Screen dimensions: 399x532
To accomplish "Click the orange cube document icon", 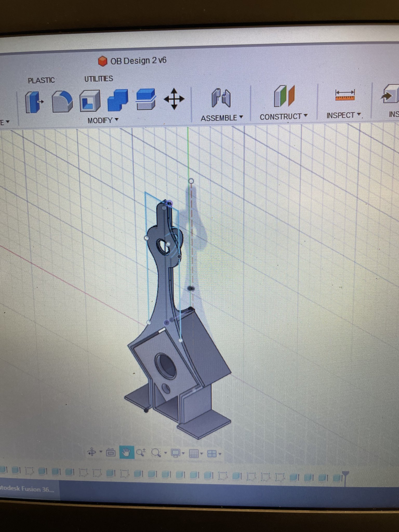I will [103, 62].
